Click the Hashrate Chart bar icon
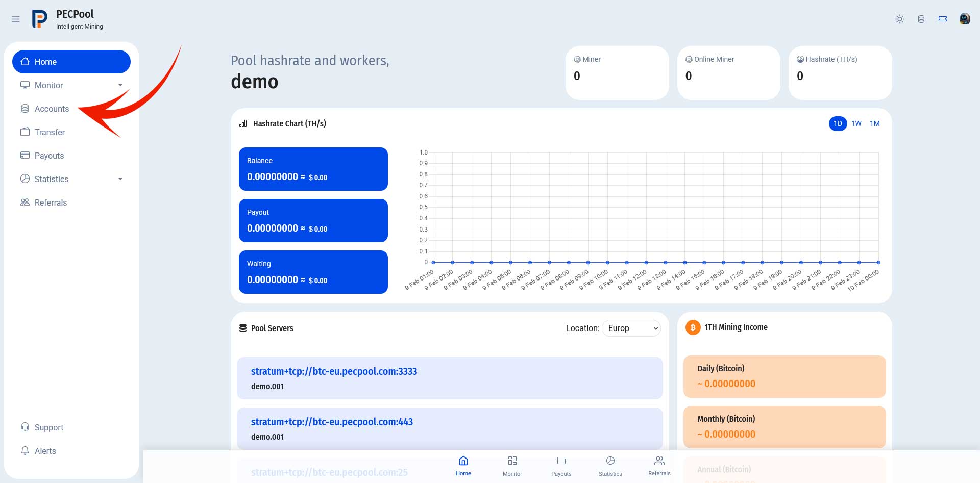 243,123
